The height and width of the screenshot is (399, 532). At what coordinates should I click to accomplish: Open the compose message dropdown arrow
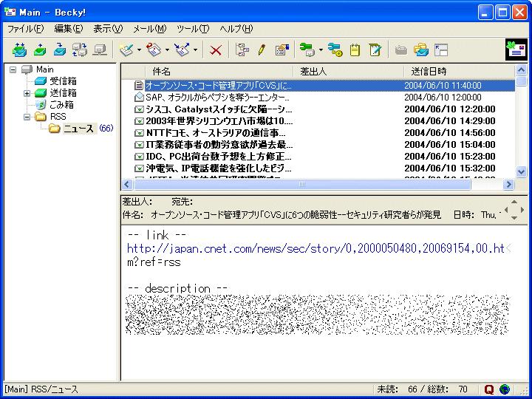(x=139, y=50)
